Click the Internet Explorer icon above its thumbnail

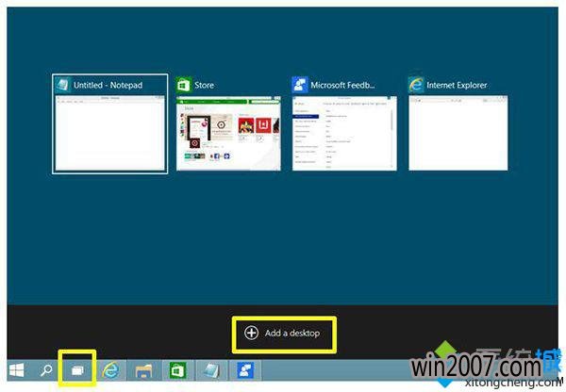[416, 85]
